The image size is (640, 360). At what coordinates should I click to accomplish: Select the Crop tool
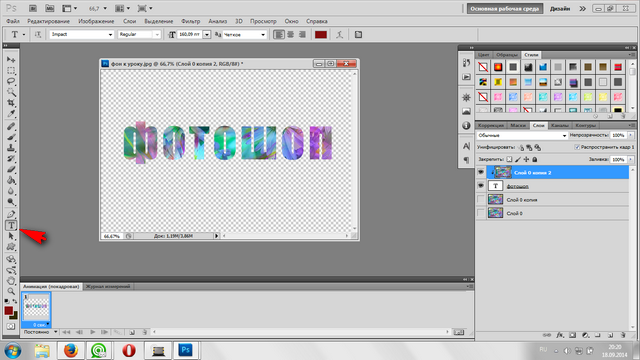point(11,102)
